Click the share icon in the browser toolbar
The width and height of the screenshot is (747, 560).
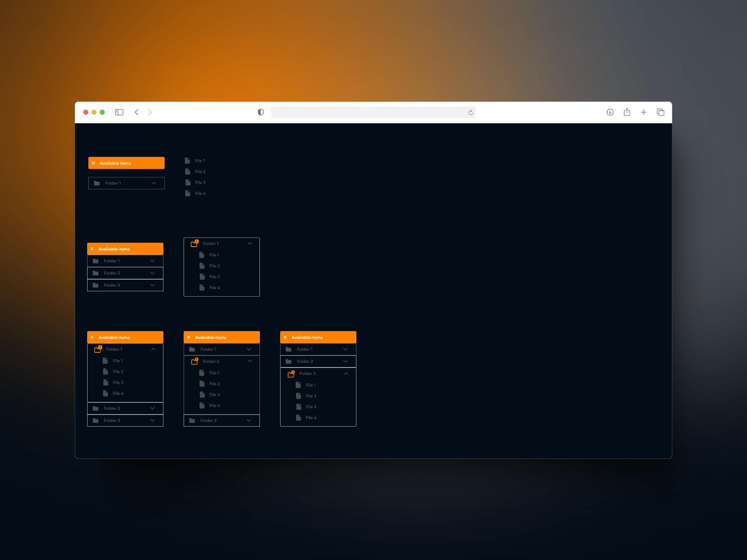coord(627,112)
